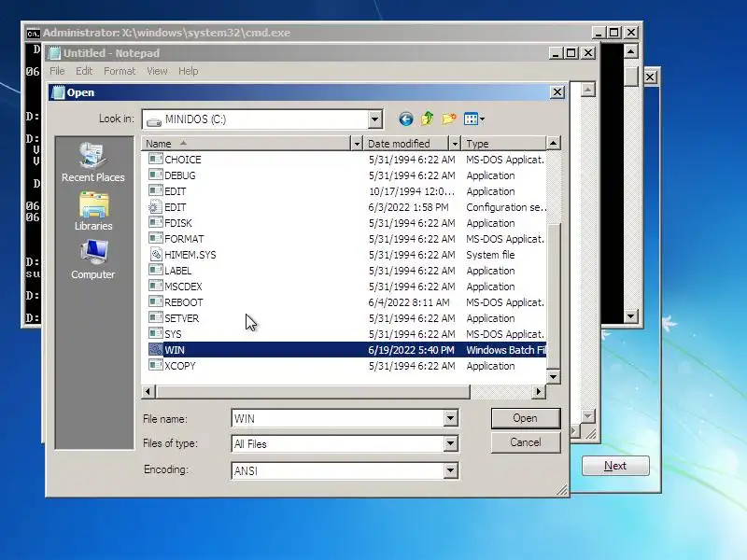Open the Date modified column filter dropdown

click(x=455, y=144)
